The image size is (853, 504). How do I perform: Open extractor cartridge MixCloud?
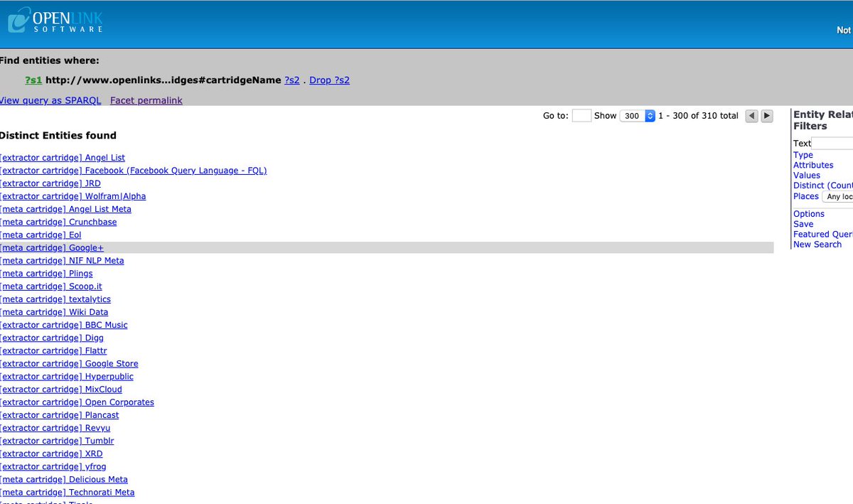click(61, 390)
